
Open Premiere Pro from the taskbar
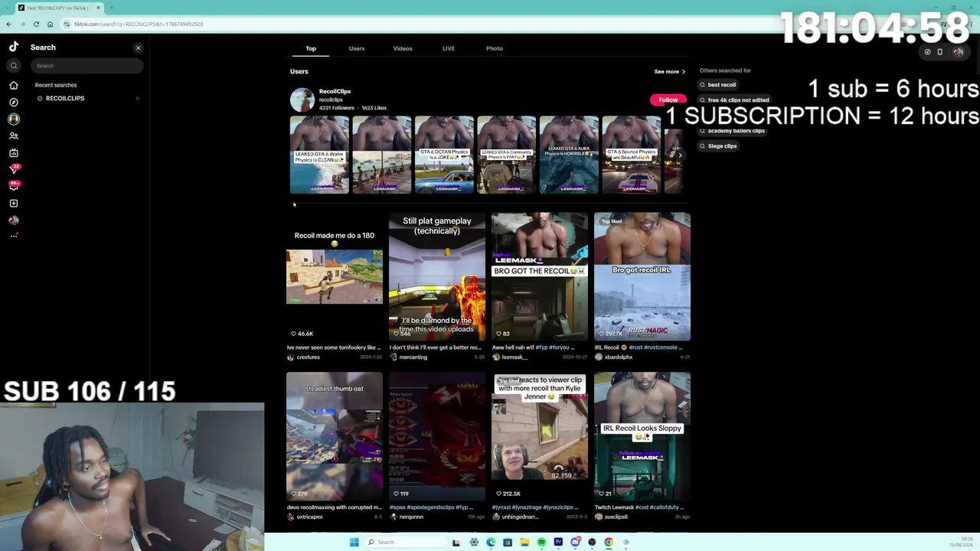[558, 542]
